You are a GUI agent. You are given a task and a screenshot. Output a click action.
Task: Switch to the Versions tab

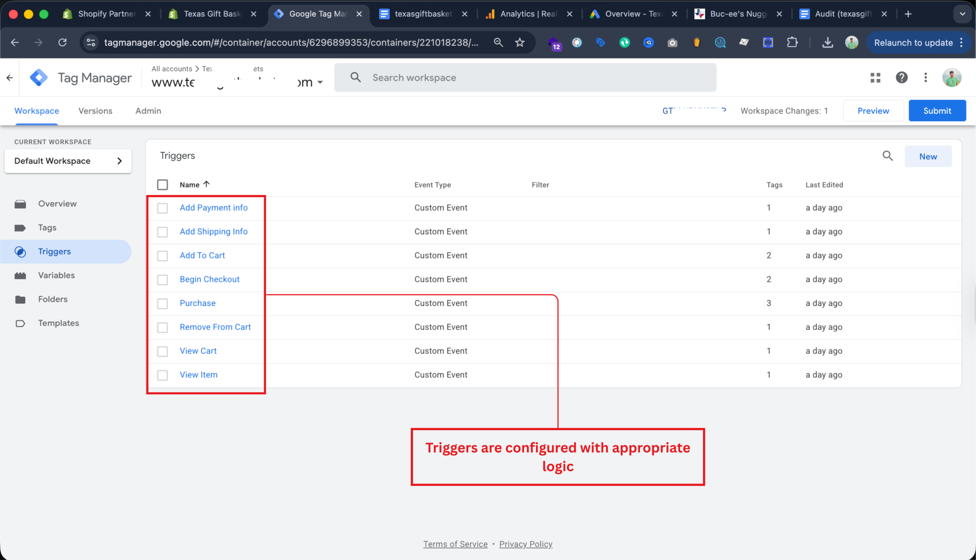click(95, 111)
